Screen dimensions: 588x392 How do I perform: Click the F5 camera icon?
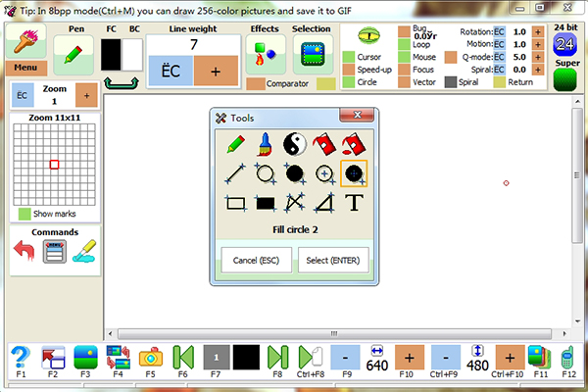150,357
